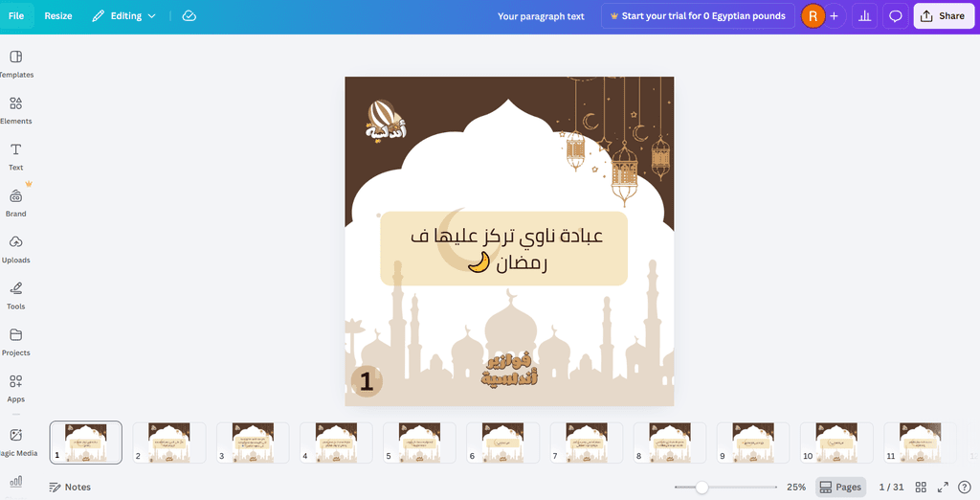Open the Projects panel
Screen dimensions: 980x500
coord(15,342)
